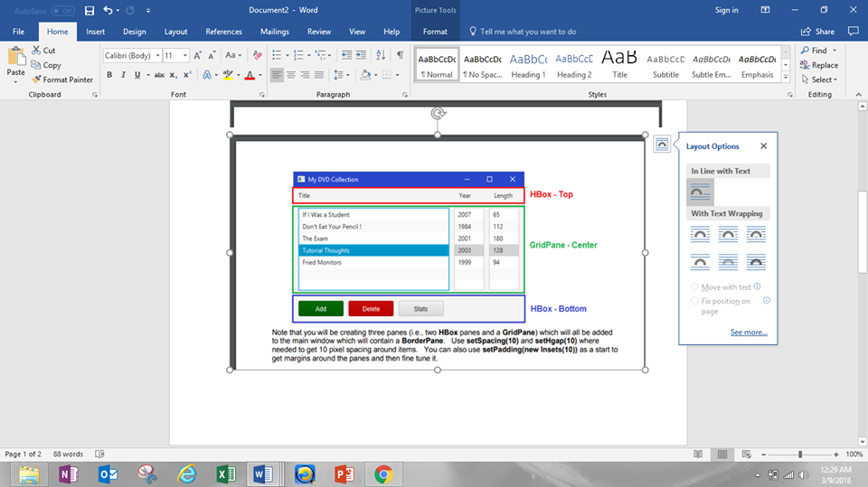Image resolution: width=868 pixels, height=487 pixels.
Task: Adjust the zoom slider handle
Action: point(800,454)
